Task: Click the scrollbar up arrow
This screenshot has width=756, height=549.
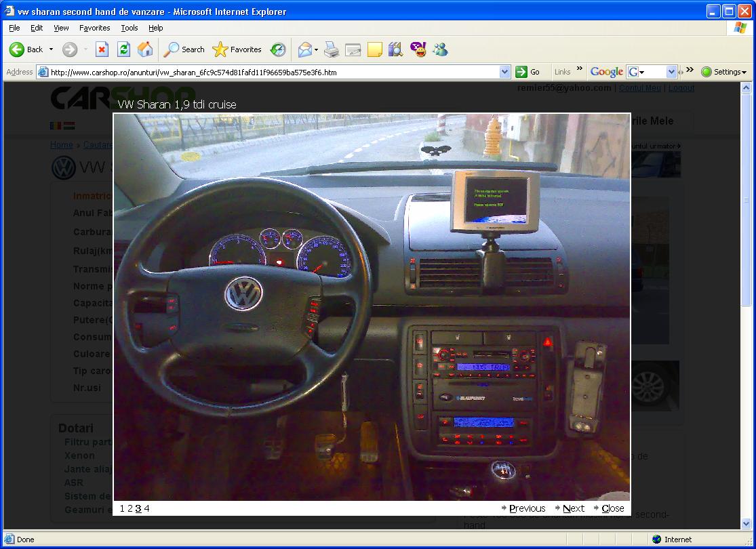Action: tap(746, 87)
